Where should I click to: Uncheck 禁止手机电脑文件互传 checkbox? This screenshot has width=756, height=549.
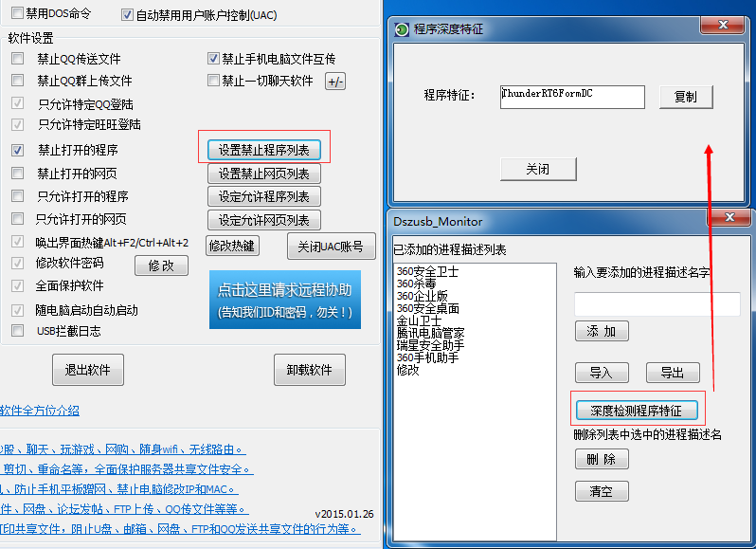(213, 59)
